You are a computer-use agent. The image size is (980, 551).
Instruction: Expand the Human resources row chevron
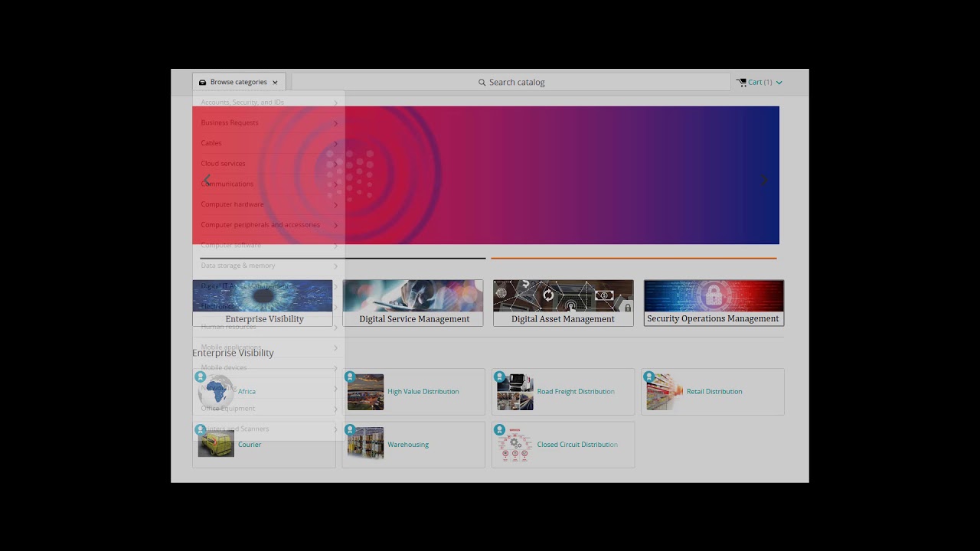click(335, 328)
